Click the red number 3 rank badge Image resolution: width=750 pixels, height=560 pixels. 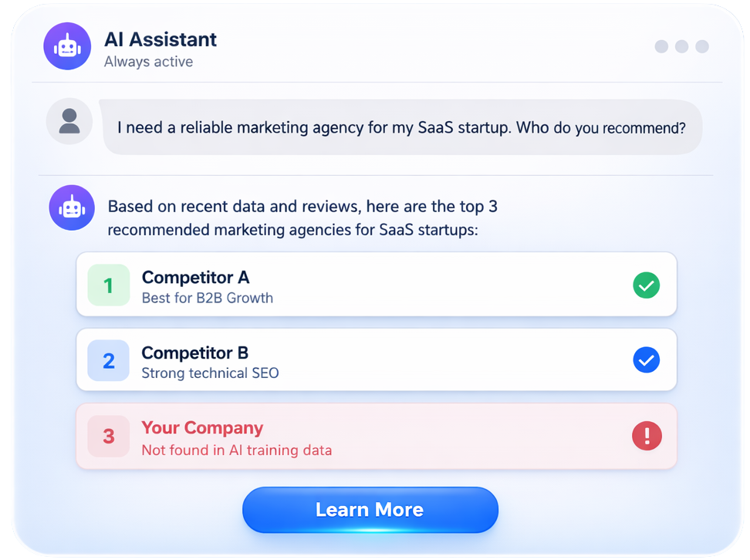[108, 436]
